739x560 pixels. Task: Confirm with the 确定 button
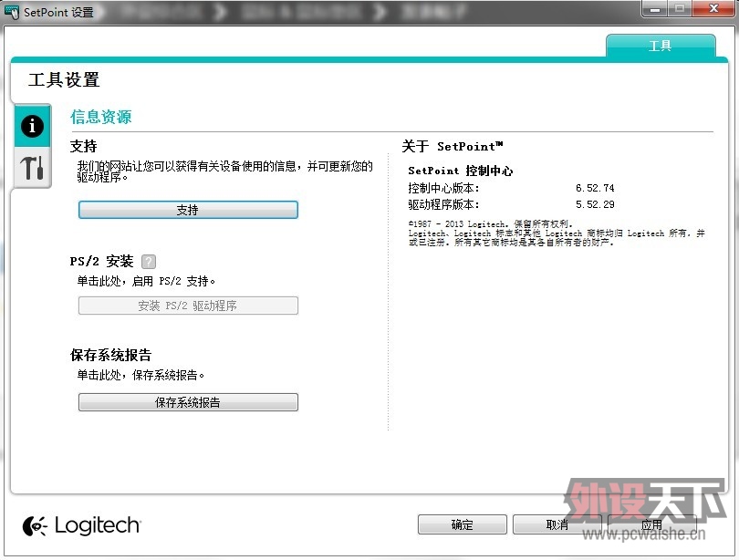coord(462,524)
